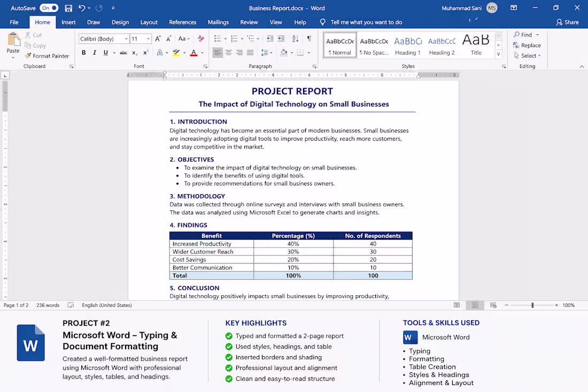Apply the Heading 1 style
The image size is (588, 392).
tap(408, 45)
